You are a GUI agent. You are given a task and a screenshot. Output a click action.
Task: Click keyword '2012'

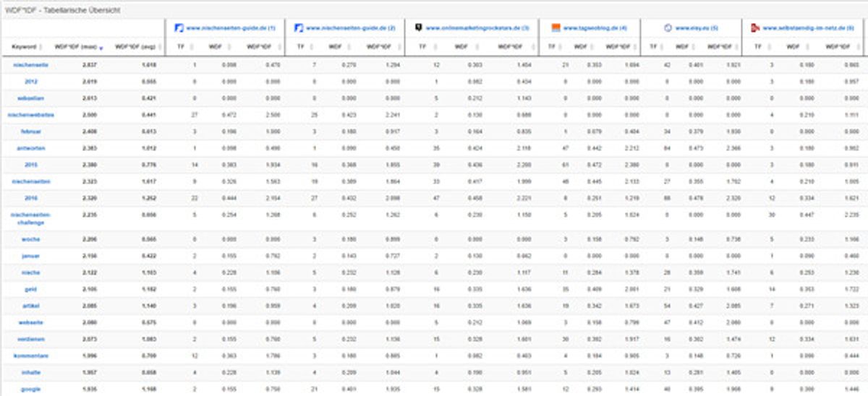click(x=30, y=82)
